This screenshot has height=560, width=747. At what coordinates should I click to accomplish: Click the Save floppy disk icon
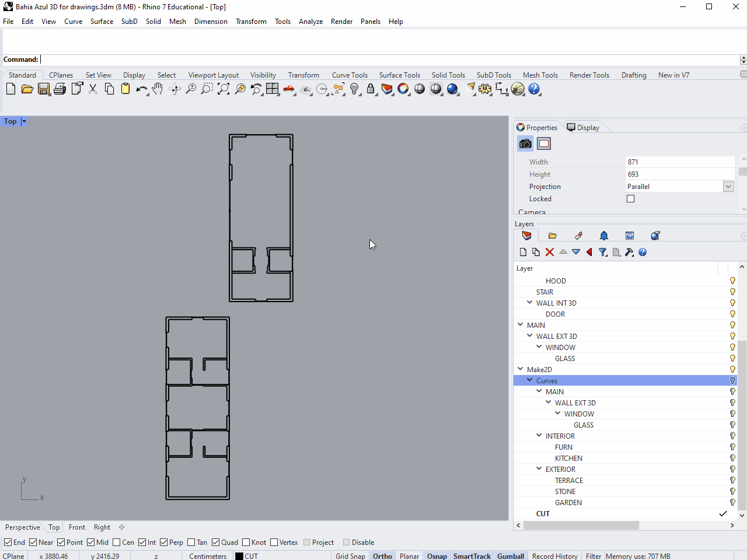pos(43,89)
